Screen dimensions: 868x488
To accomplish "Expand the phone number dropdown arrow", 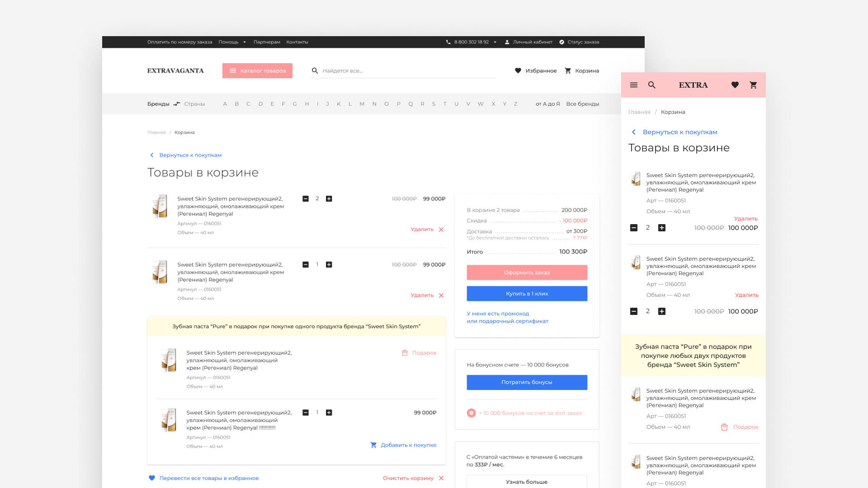I will pos(495,42).
